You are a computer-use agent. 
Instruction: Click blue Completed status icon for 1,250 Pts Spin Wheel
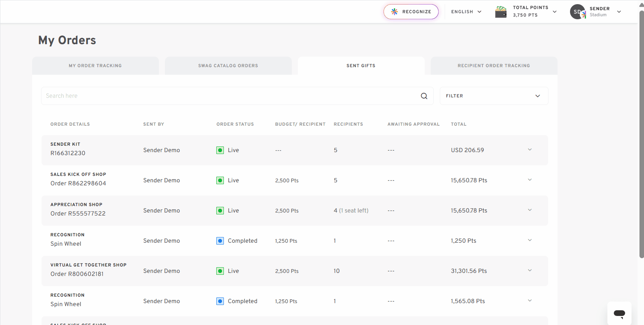pos(220,241)
